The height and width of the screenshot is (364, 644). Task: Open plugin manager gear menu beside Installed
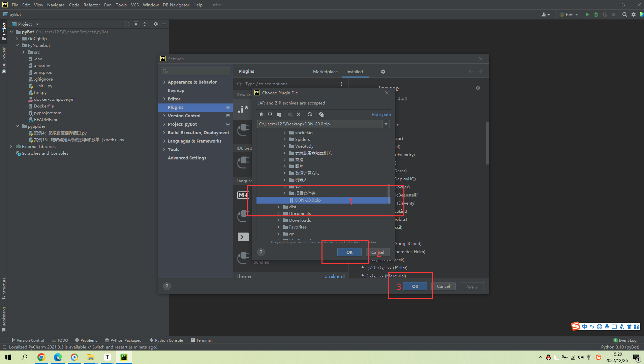pos(383,72)
